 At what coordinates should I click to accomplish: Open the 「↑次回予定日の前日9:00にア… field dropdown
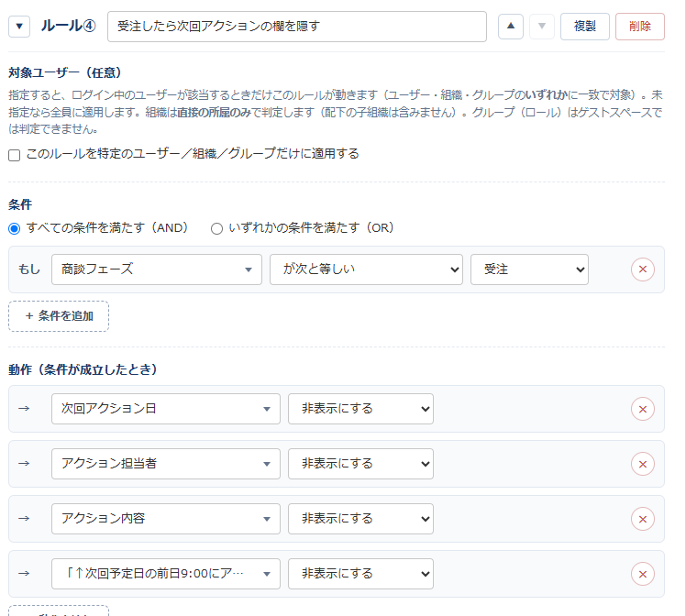(165, 574)
